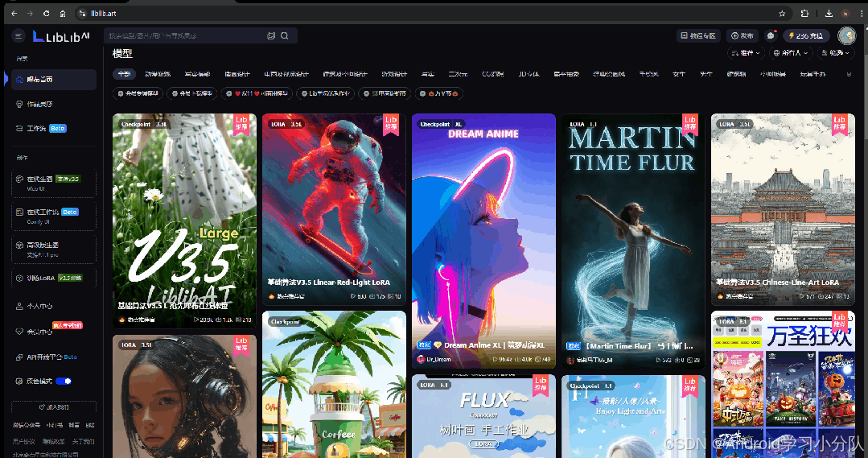Open the message notifications icon
Image resolution: width=868 pixels, height=458 pixels.
(x=771, y=35)
